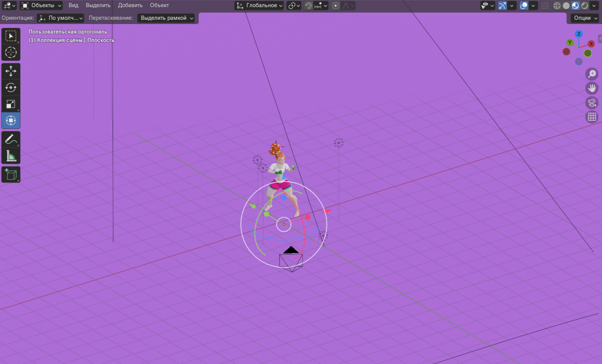Screen dimensions: 602x364
Task: Open Глобальное transform orientation dropdown
Action: pyautogui.click(x=259, y=6)
